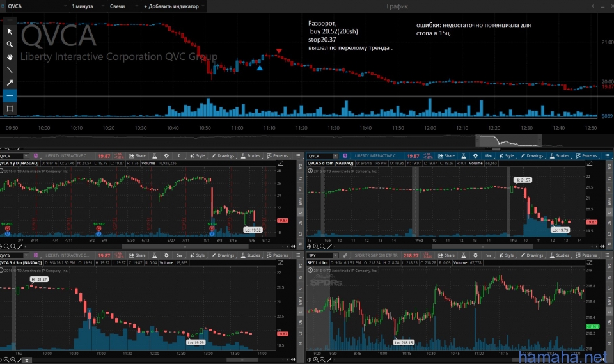Open flask icon in 15m chart toolbar

click(464, 156)
